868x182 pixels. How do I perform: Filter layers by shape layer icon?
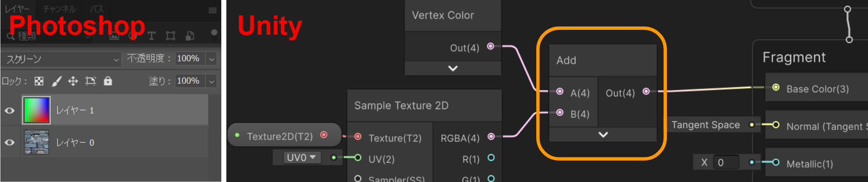[x=171, y=36]
